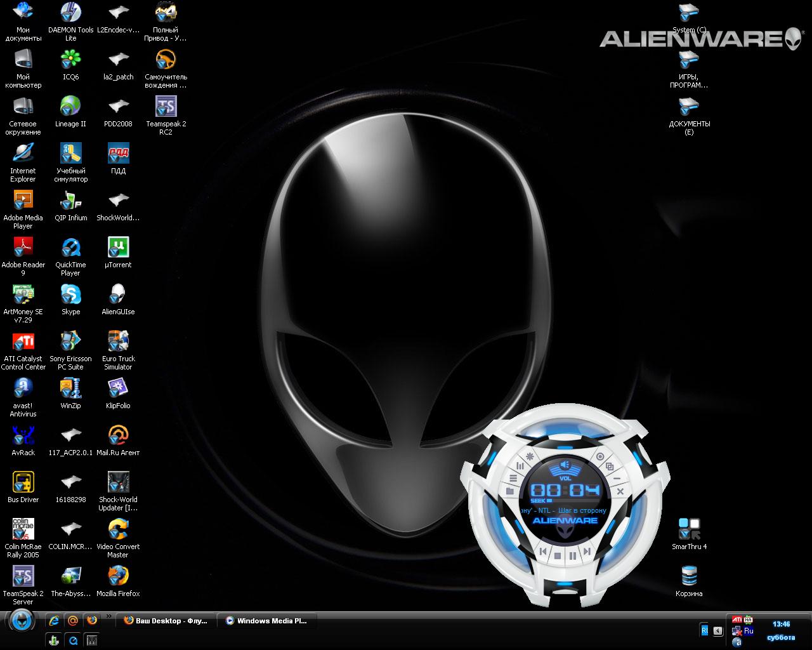Launch QuickTime from Quick Launch
Viewport: 812px width, 650px height.
[73, 640]
